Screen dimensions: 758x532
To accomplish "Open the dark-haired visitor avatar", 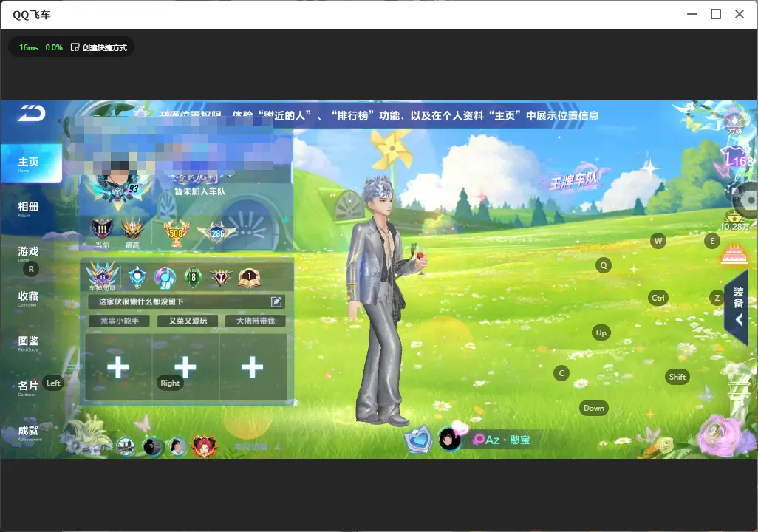I will (153, 446).
